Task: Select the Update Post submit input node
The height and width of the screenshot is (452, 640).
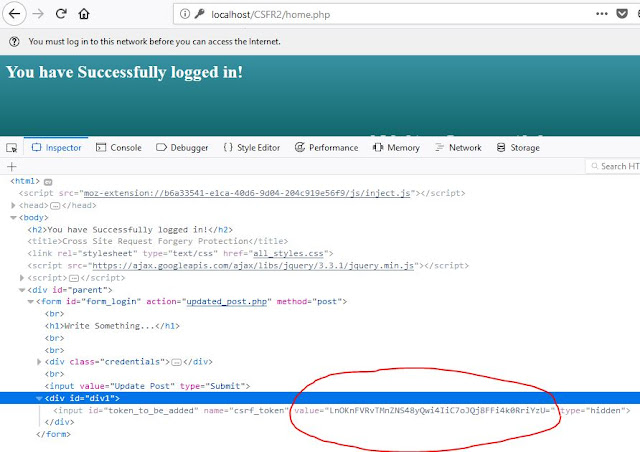Action: pos(147,386)
